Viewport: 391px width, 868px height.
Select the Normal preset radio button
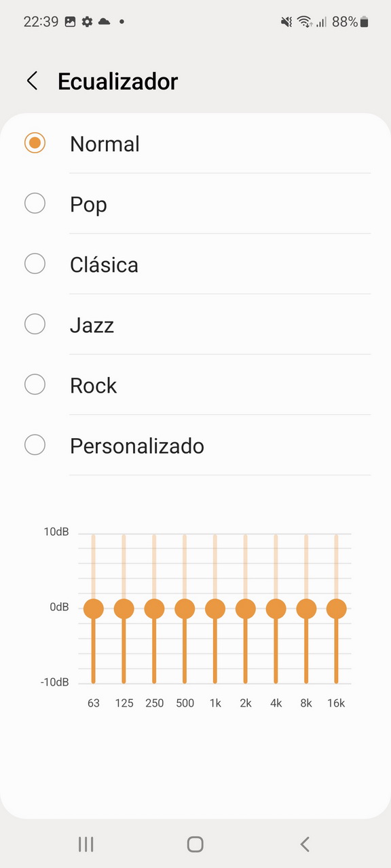35,143
